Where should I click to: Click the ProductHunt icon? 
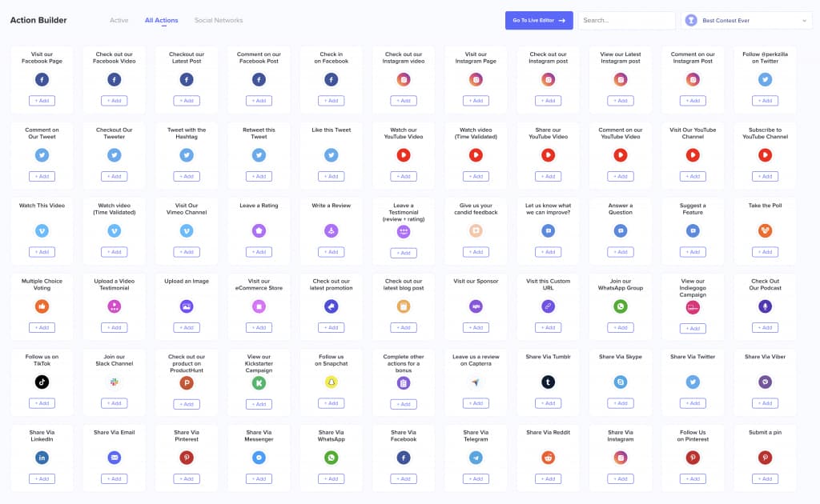click(187, 383)
